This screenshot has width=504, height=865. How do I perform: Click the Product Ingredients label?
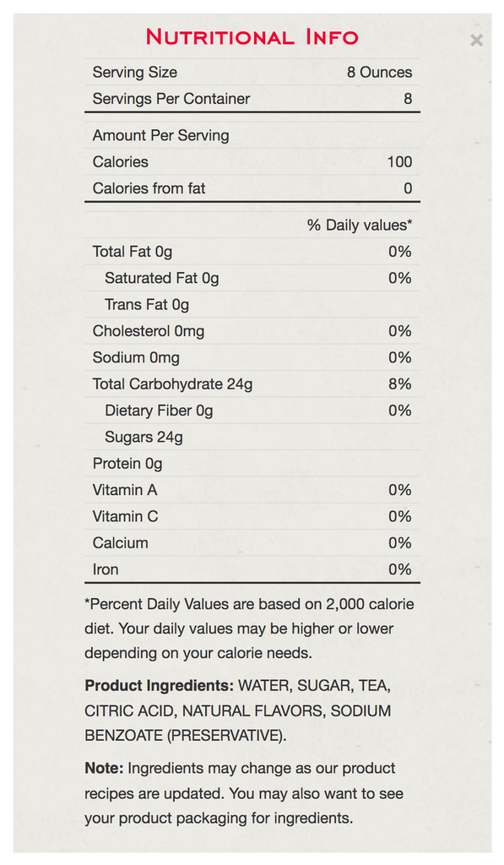pyautogui.click(x=160, y=686)
